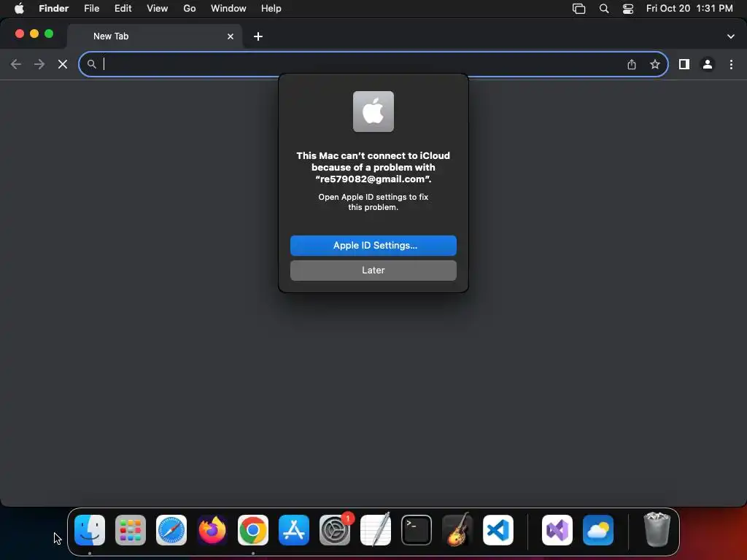Close the New Tab tab

pyautogui.click(x=230, y=36)
